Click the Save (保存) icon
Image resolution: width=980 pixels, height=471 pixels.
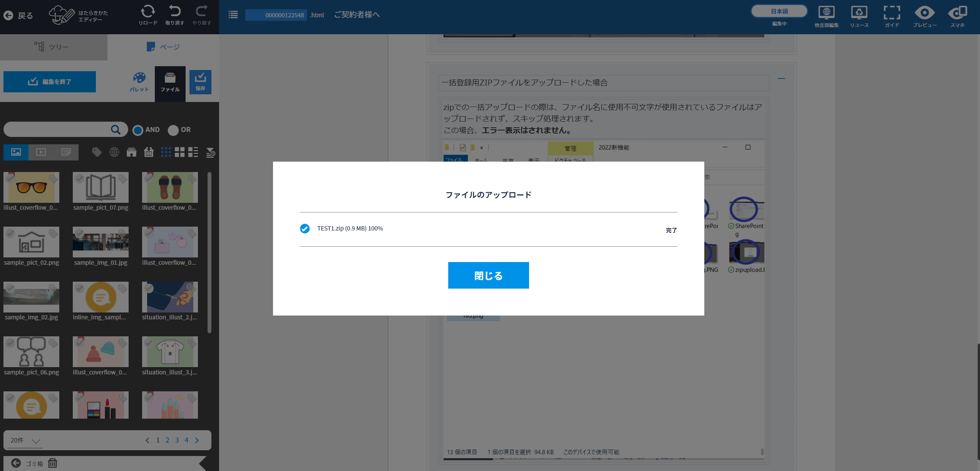pos(200,82)
